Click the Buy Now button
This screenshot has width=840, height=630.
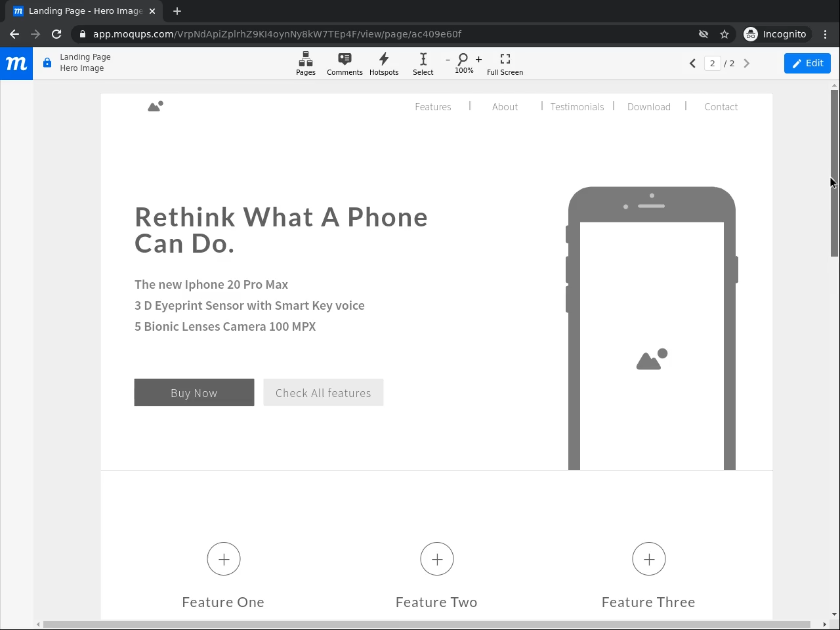(x=194, y=392)
